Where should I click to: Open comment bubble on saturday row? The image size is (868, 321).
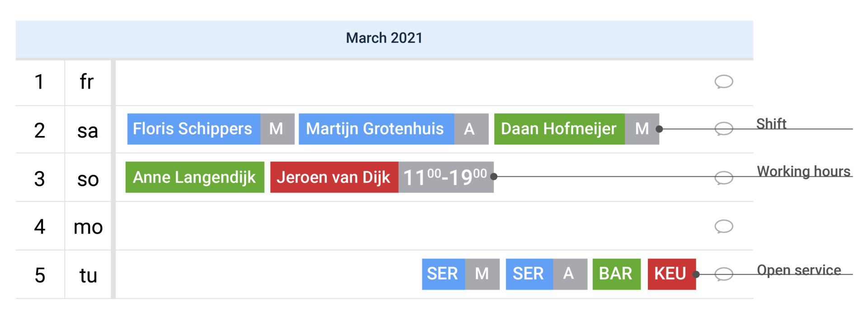[723, 129]
